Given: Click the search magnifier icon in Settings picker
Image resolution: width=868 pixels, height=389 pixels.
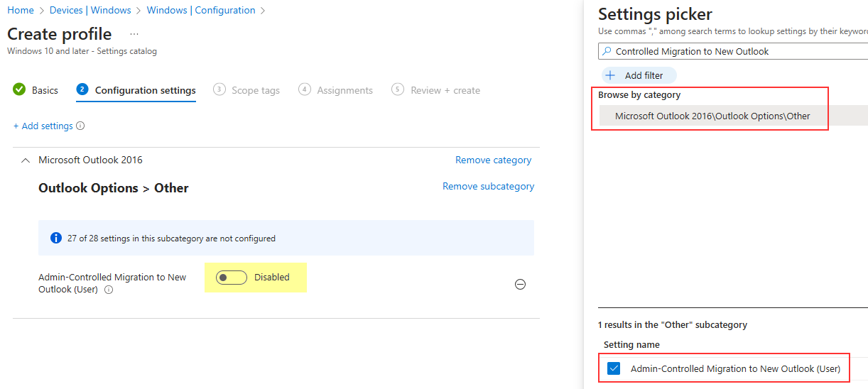Looking at the screenshot, I should tap(607, 51).
